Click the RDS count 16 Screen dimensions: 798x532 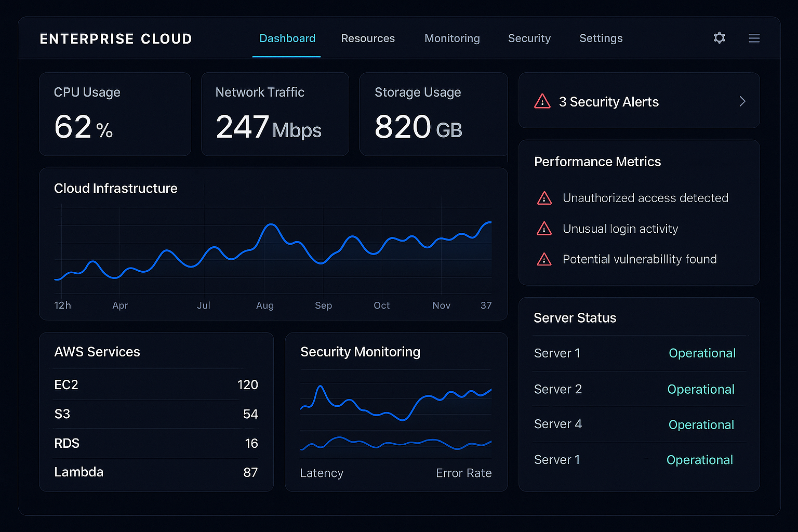(251, 443)
